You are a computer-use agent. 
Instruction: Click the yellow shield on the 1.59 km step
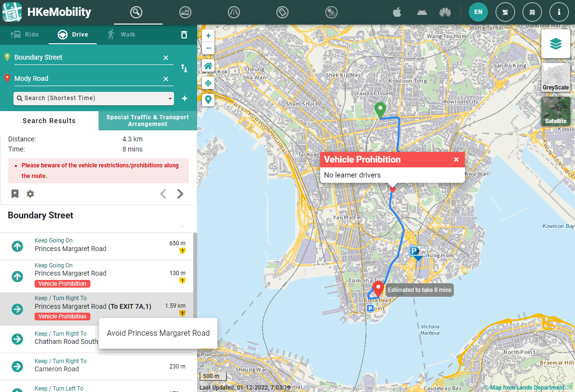[182, 313]
